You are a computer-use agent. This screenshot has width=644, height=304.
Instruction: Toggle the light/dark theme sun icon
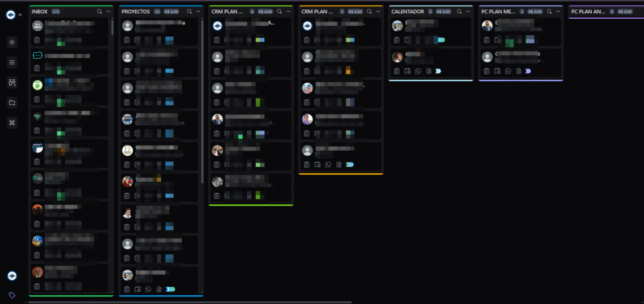12,42
